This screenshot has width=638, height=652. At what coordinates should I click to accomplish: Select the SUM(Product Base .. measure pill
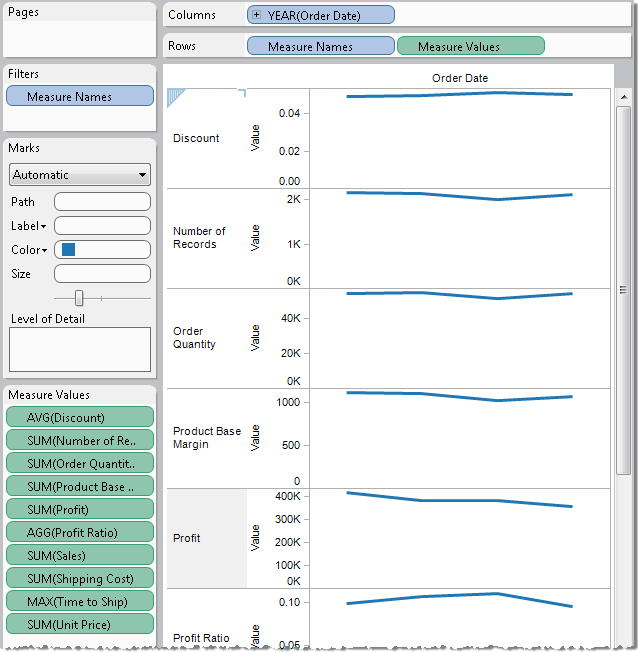point(80,486)
